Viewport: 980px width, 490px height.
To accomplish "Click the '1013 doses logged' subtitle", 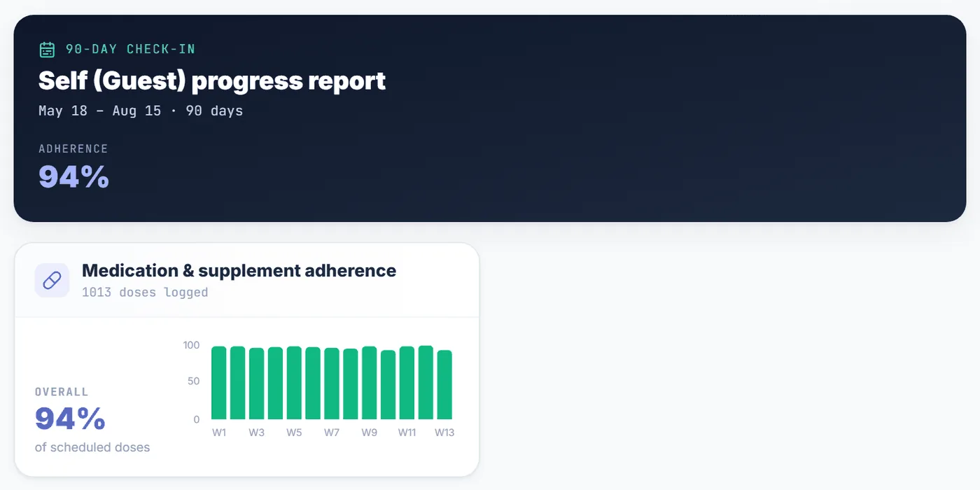I will click(x=145, y=292).
